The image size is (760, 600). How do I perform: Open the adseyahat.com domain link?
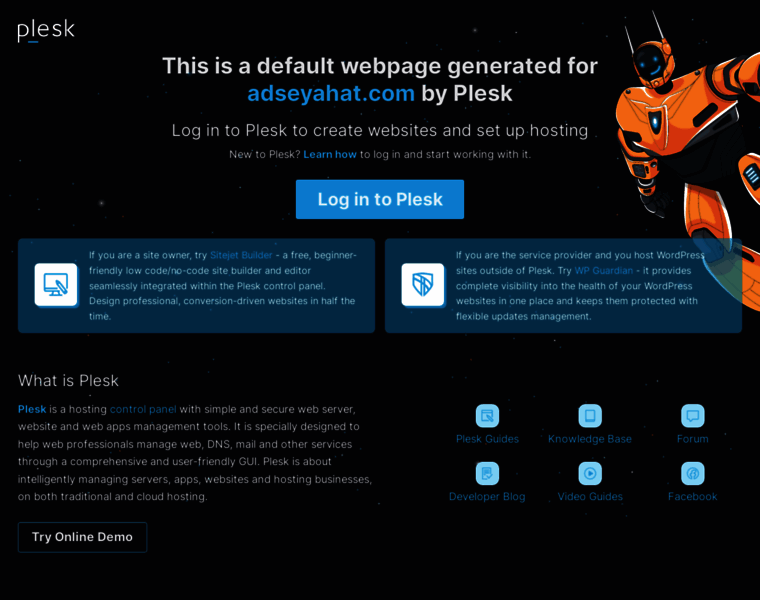click(331, 93)
